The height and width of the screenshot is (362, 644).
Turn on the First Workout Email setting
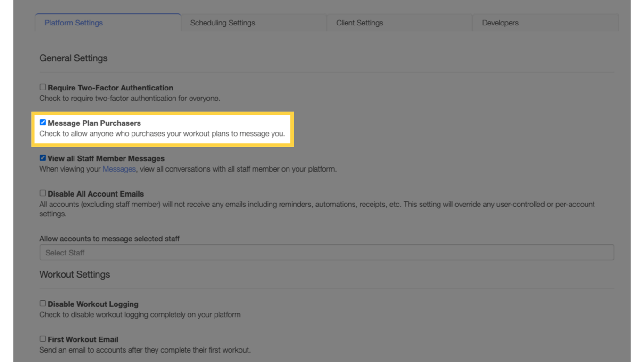pos(42,338)
